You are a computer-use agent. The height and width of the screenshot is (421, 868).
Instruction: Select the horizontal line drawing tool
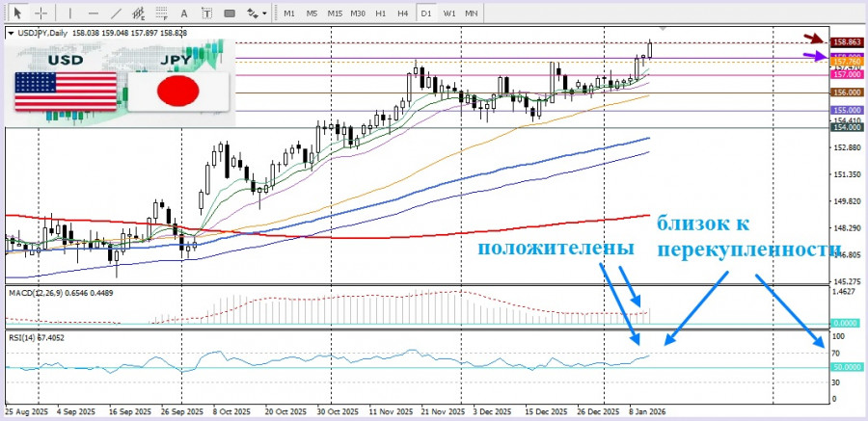[x=92, y=13]
